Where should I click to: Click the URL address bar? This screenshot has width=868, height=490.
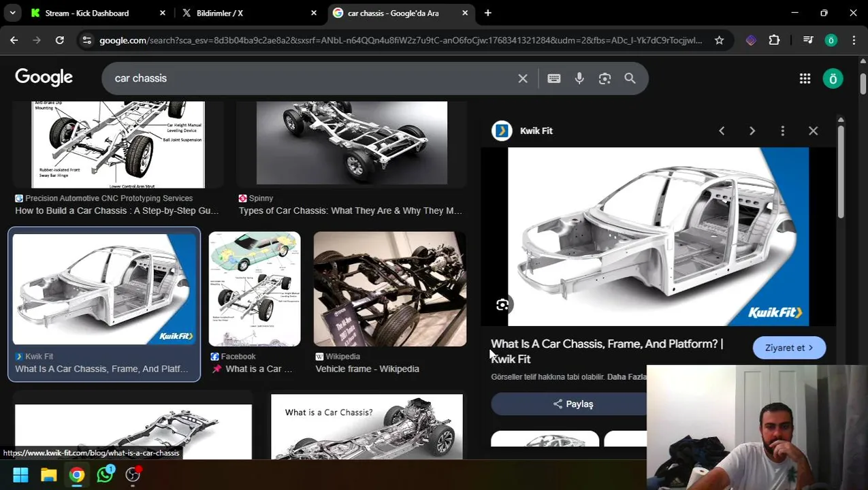click(400, 40)
